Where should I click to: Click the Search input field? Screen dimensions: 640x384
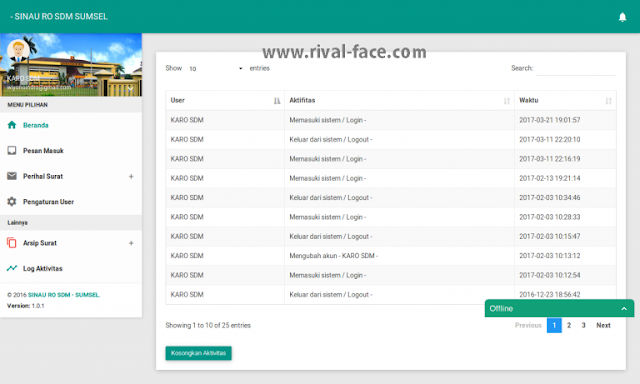[x=576, y=69]
